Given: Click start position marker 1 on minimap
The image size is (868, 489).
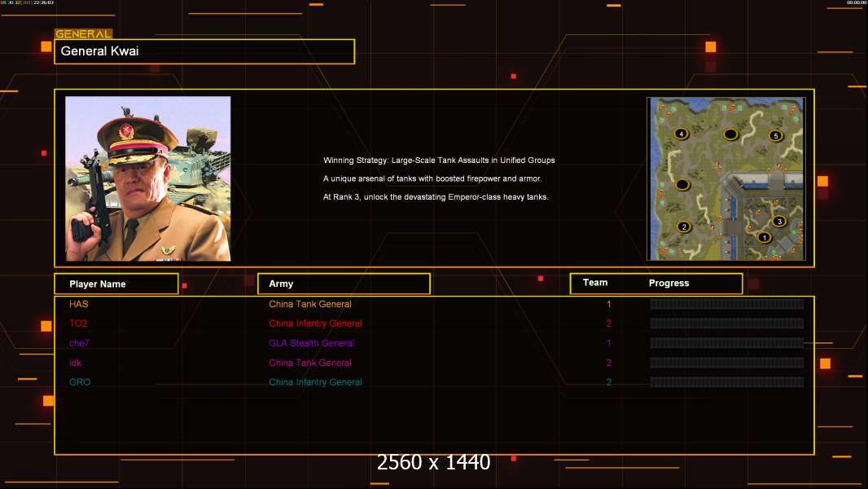Looking at the screenshot, I should click(764, 238).
